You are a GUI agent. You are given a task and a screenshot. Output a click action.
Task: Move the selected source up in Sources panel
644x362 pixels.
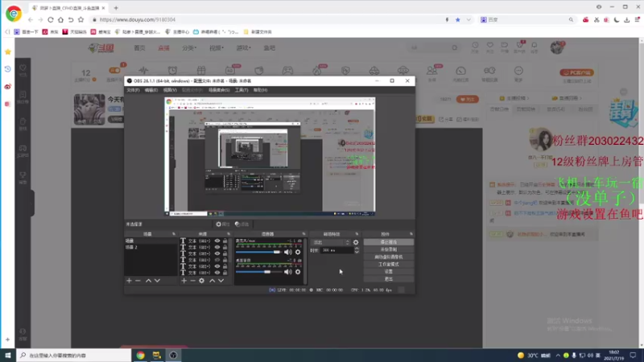[x=212, y=281]
